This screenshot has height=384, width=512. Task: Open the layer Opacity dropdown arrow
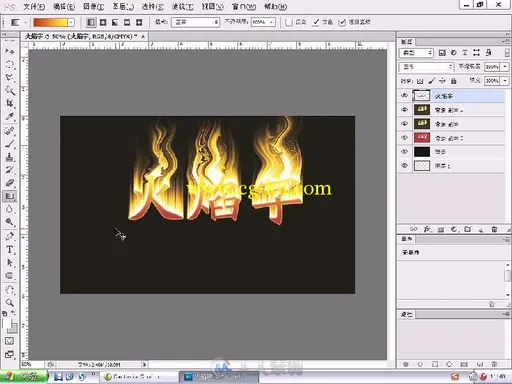505,67
